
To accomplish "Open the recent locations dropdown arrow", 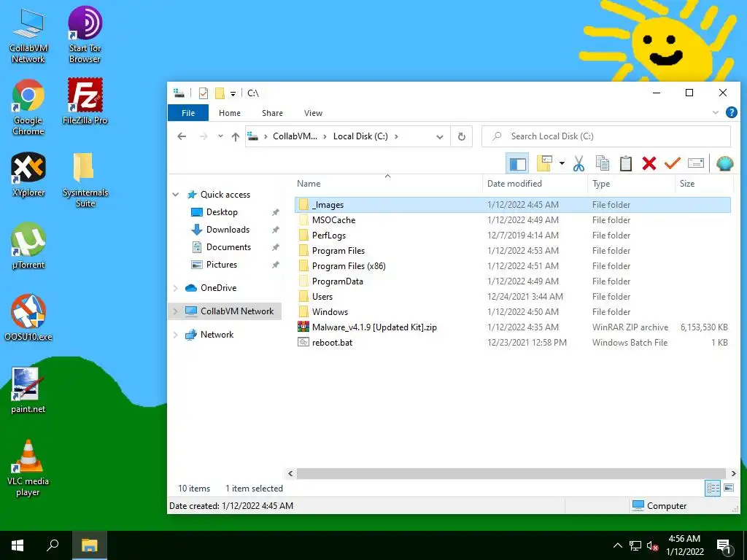I will [x=220, y=136].
